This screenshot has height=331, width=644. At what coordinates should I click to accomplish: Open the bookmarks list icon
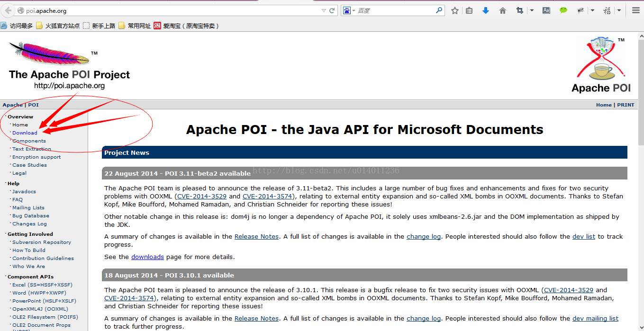pos(469,10)
